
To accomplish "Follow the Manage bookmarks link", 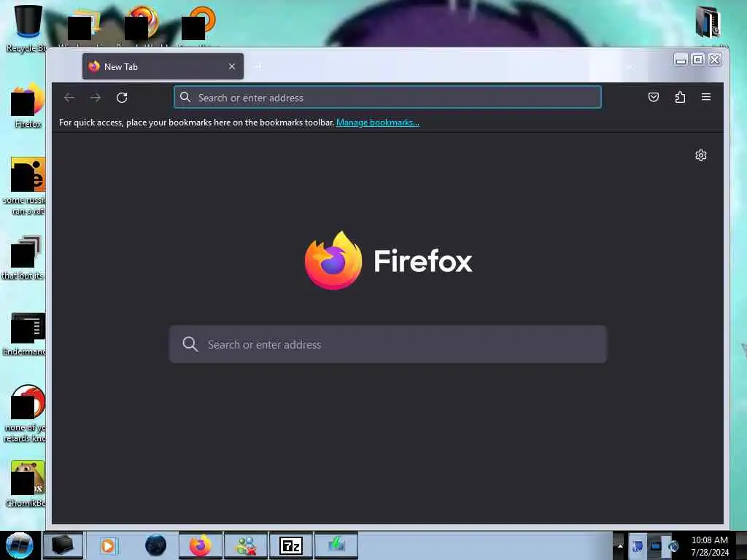I will coord(378,122).
